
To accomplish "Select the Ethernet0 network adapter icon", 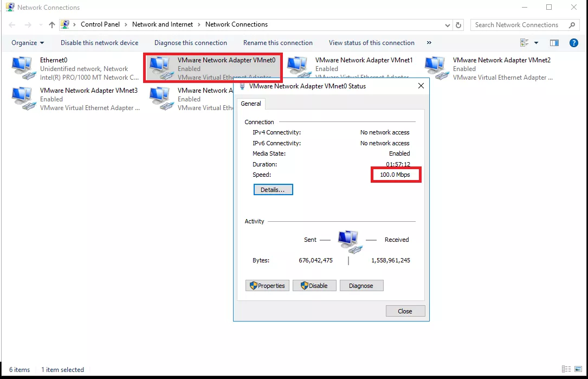I will 24,68.
